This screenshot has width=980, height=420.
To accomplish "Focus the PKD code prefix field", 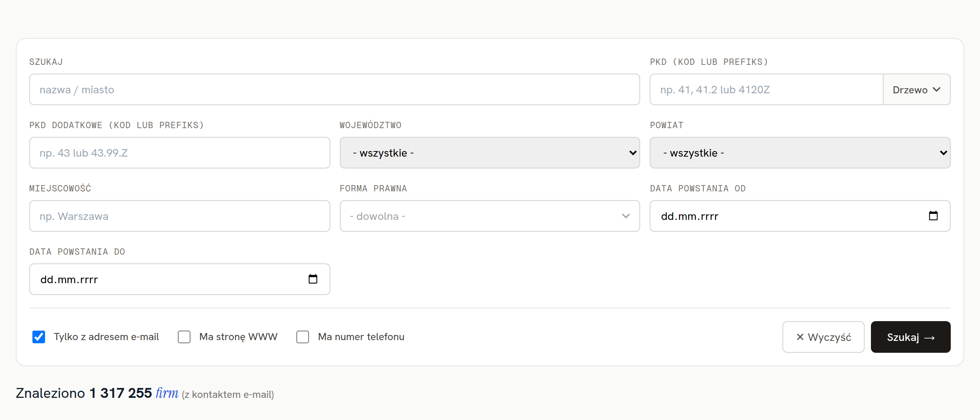I will (766, 89).
